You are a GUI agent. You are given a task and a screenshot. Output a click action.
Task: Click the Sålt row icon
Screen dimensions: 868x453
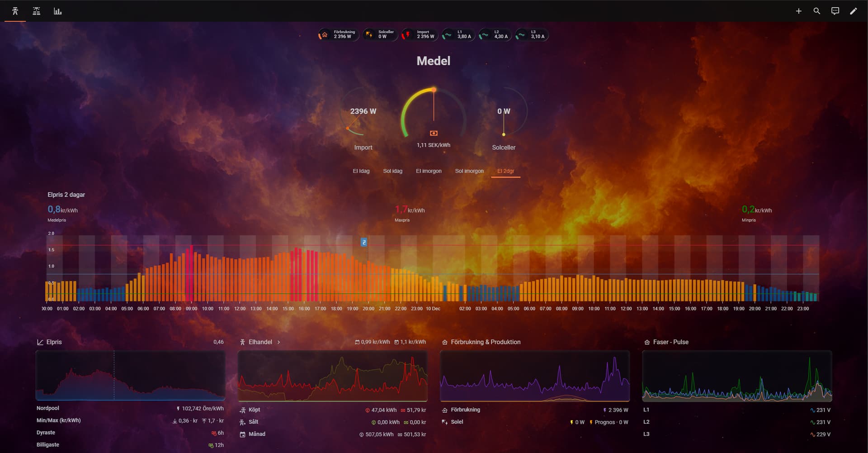tap(243, 422)
